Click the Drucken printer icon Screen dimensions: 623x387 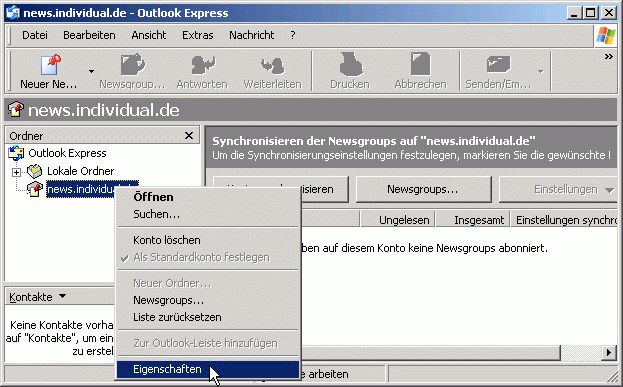click(351, 64)
